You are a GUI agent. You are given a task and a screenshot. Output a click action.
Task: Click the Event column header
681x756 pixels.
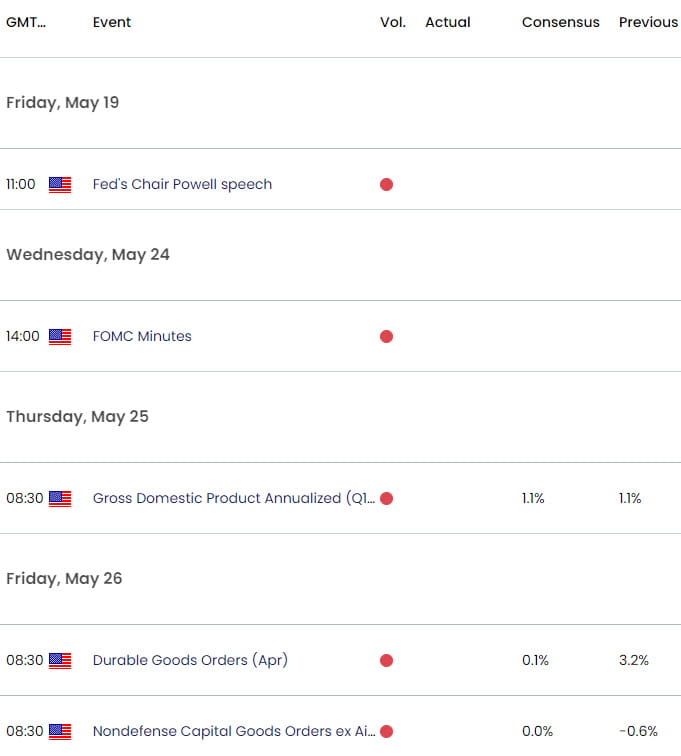(111, 22)
